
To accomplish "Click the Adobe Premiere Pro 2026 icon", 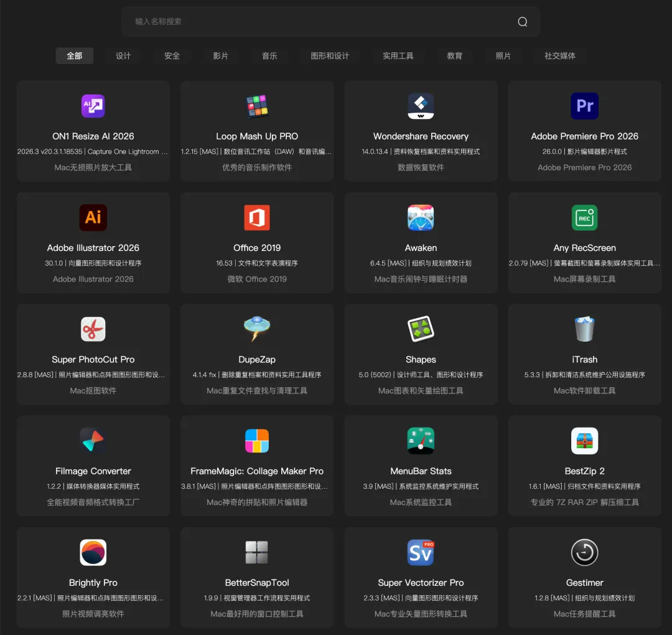I will (584, 106).
